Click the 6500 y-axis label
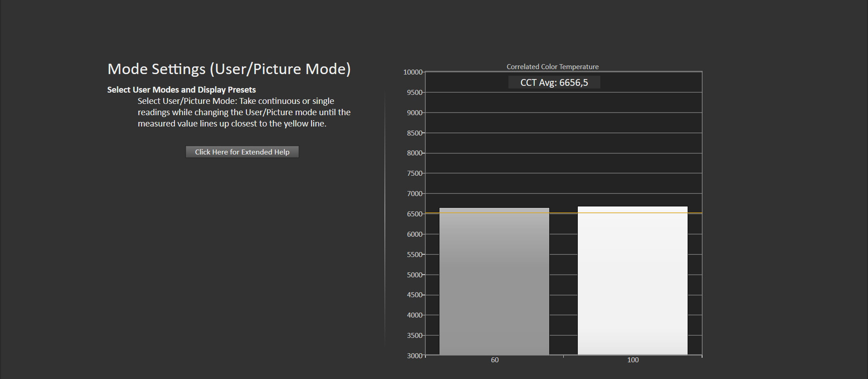This screenshot has height=379, width=868. click(x=415, y=214)
